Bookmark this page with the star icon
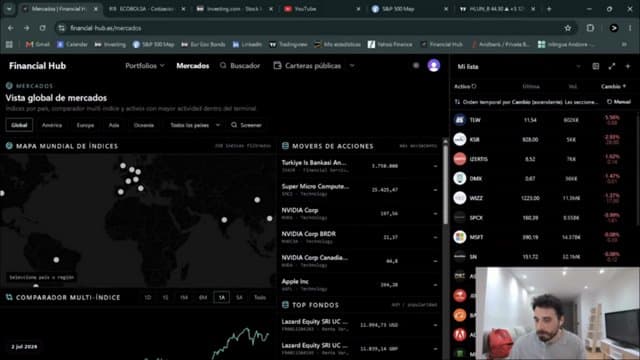This screenshot has height=360, width=640. click(568, 28)
